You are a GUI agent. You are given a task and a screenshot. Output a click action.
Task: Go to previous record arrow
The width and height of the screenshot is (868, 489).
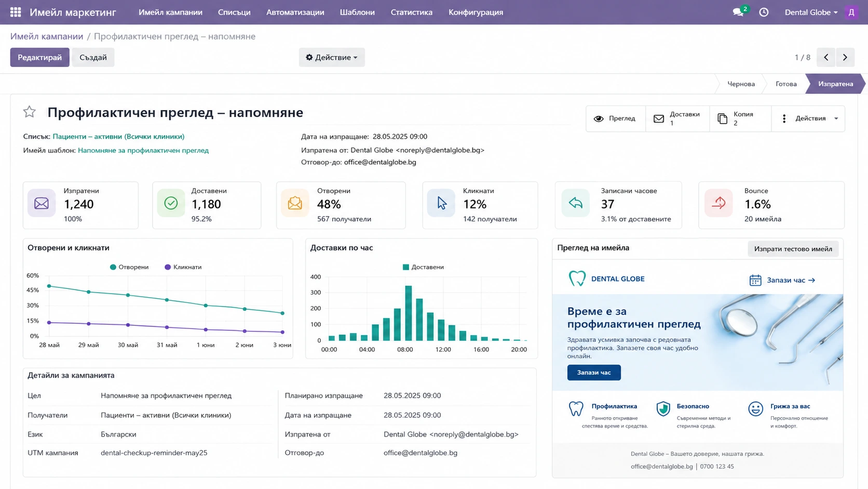(826, 57)
